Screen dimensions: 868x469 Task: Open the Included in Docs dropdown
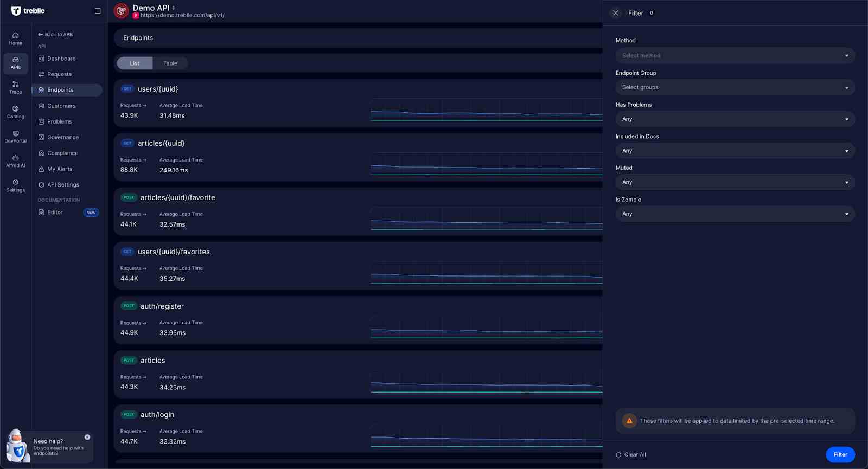735,151
